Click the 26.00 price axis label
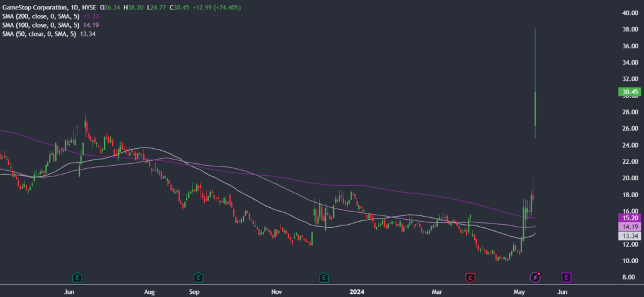644x297 pixels. [x=630, y=128]
